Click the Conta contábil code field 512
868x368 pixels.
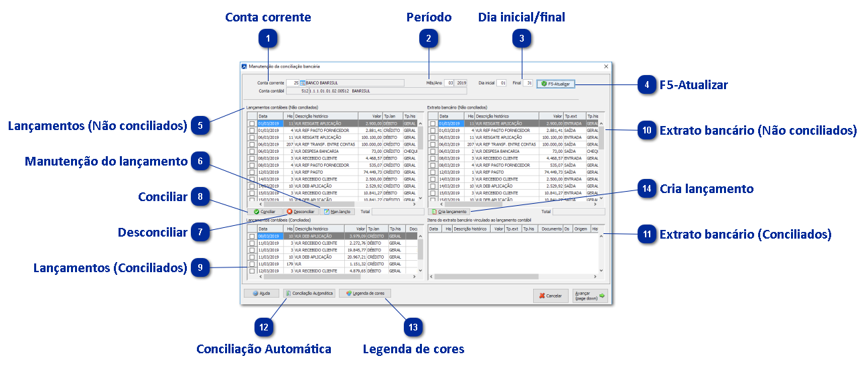tap(298, 90)
